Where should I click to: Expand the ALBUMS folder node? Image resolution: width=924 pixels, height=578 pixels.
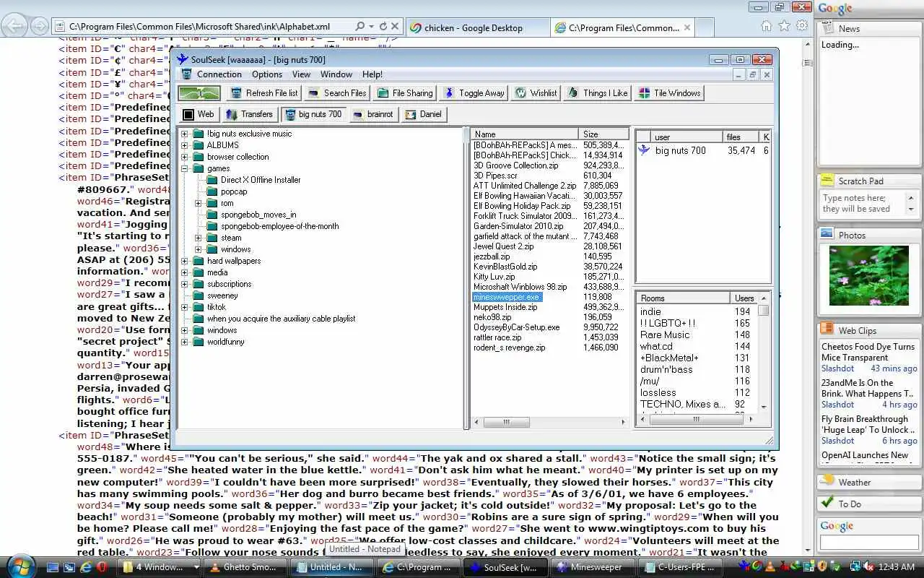(x=184, y=145)
